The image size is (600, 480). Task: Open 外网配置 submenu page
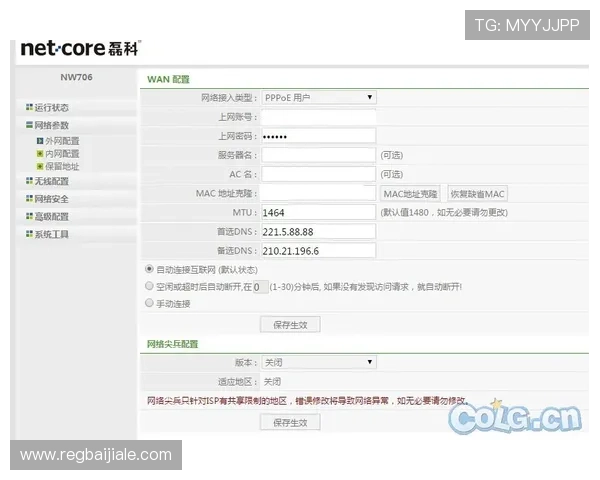[62, 141]
